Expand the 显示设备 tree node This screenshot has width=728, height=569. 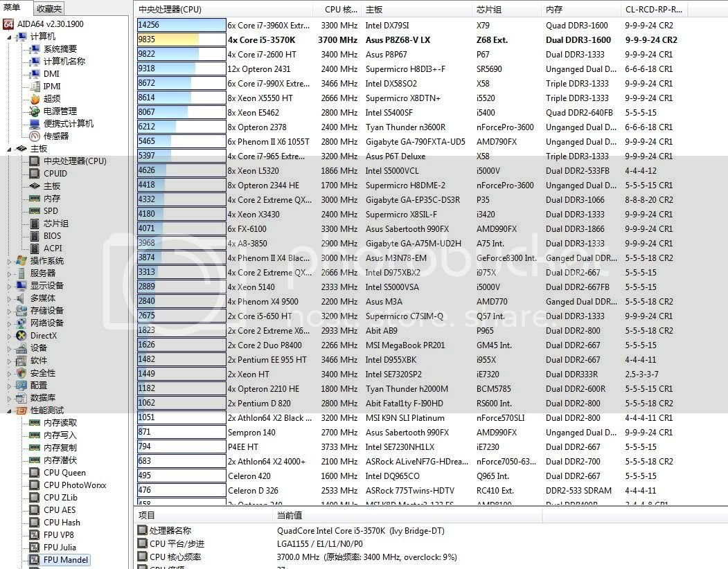click(10, 286)
